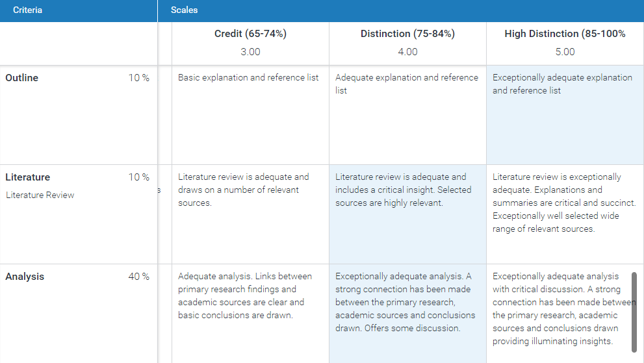Viewport: 644px width, 363px height.
Task: Click the 'Distinction (75-84%)' scale heading
Action: [408, 34]
